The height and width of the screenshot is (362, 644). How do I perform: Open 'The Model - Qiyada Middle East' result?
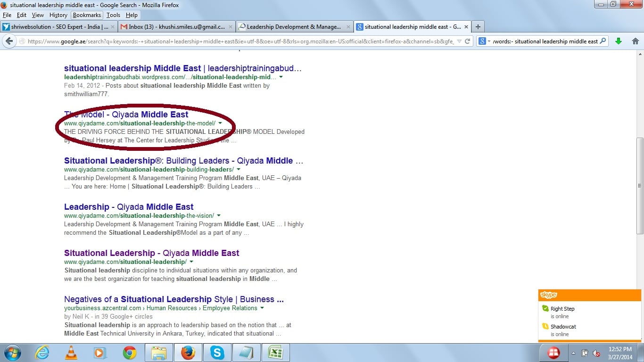(x=126, y=115)
